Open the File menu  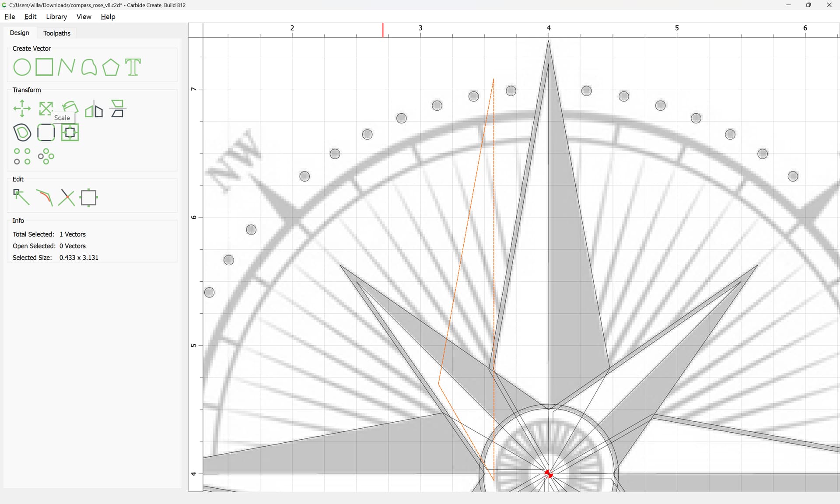pyautogui.click(x=10, y=17)
